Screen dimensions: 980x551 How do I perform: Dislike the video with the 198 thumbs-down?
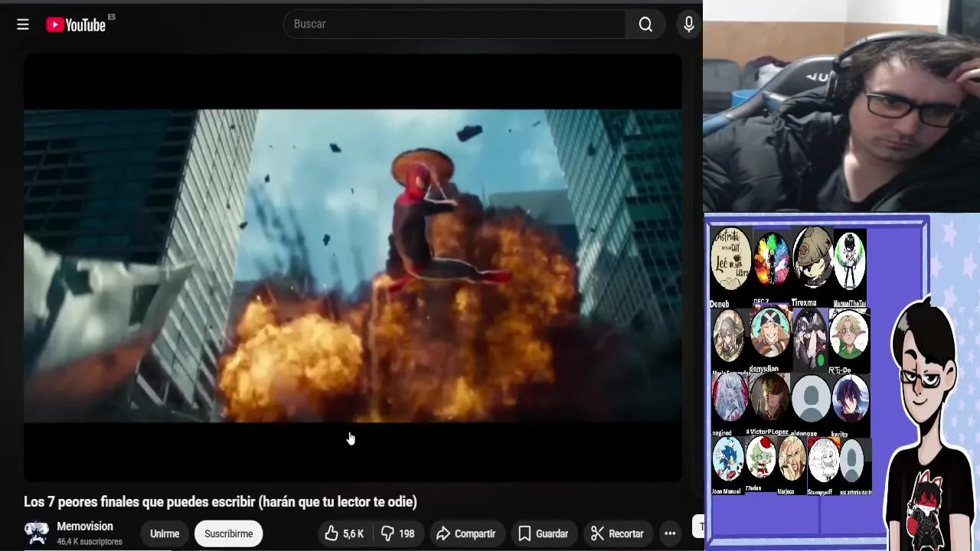point(398,533)
